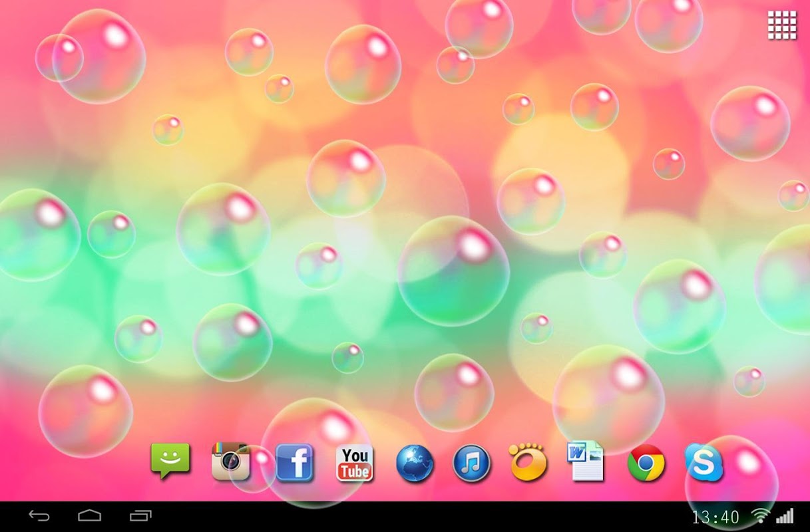Open the Music player app
810x532 pixels.
coord(471,464)
